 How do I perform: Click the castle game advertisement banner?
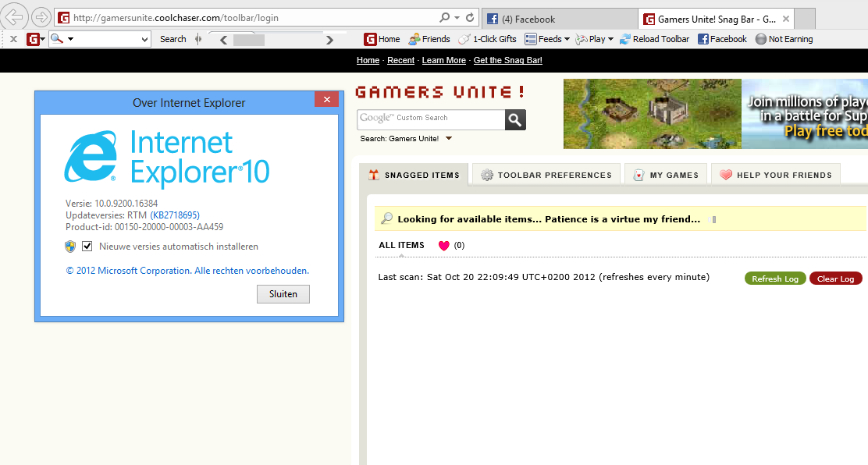click(x=715, y=113)
